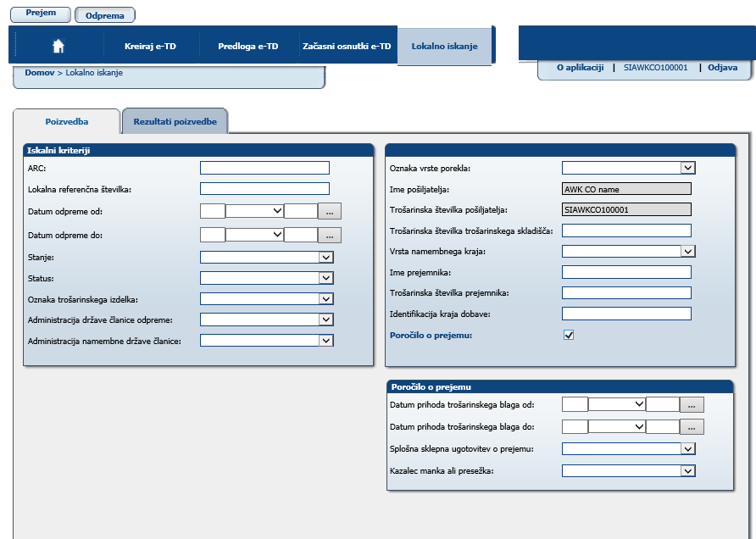The height and width of the screenshot is (539, 756).
Task: Click the Lokalno iskanje breadcrumb text
Action: coord(94,73)
